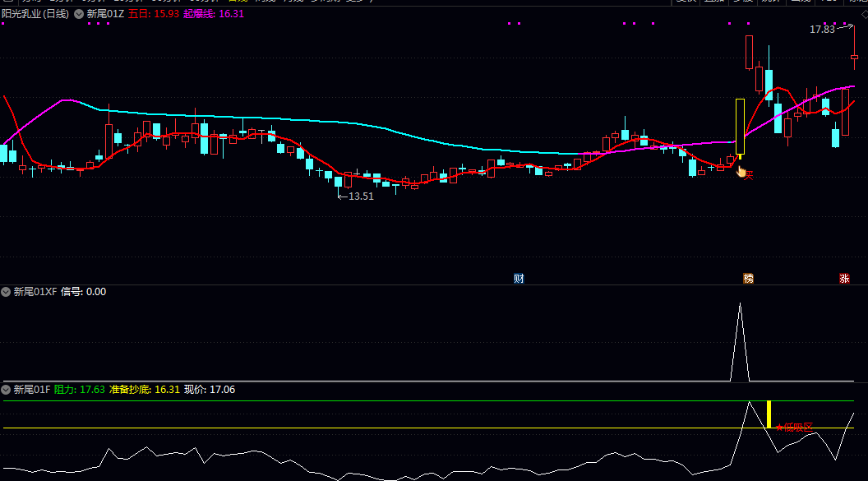Click the 13.51 low price label

pyautogui.click(x=361, y=196)
